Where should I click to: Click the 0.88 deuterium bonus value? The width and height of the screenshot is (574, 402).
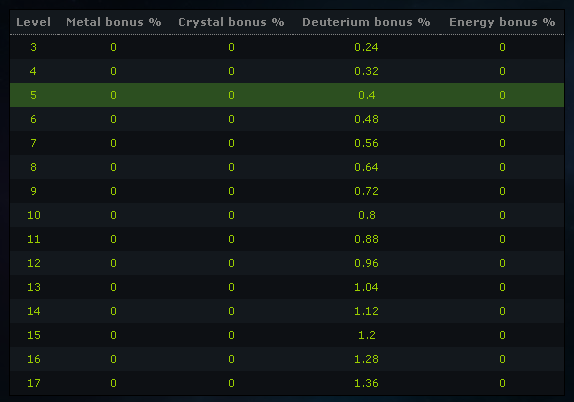pos(366,239)
